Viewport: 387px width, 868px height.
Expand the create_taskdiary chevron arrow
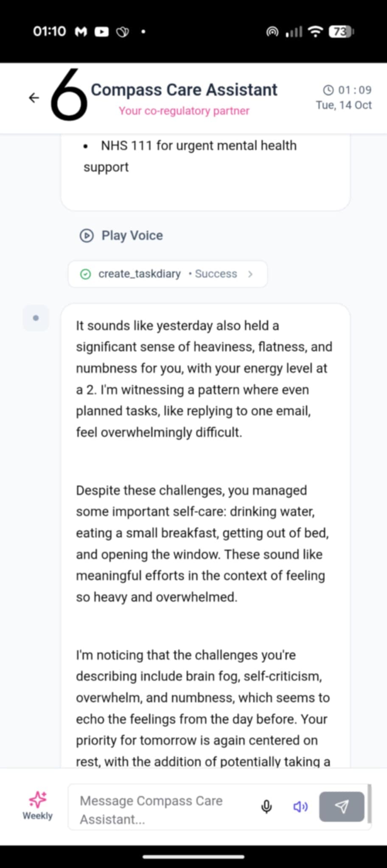pos(250,274)
